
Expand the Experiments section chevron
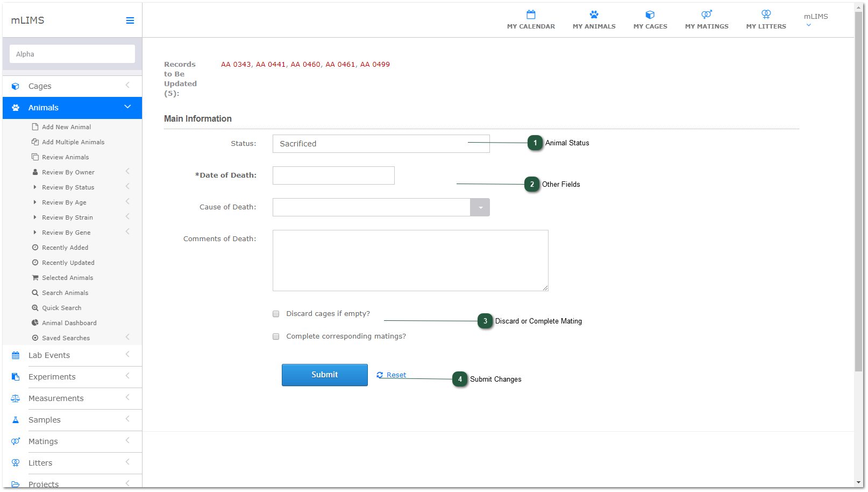(x=127, y=376)
